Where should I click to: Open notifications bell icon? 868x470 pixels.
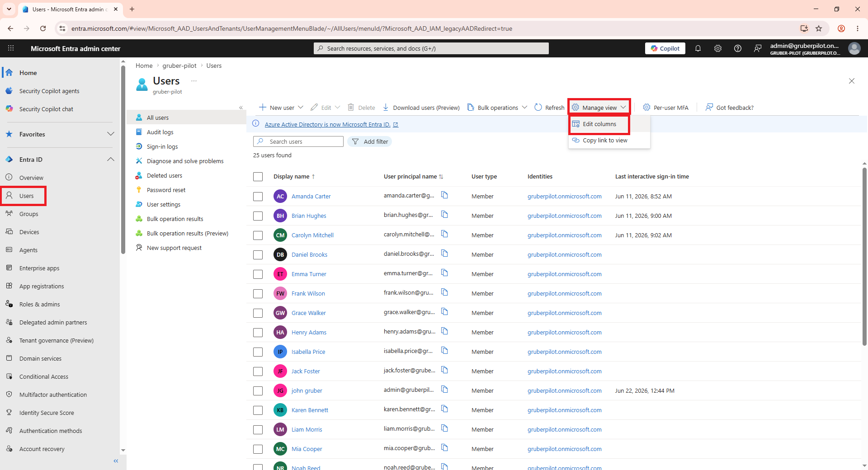698,48
